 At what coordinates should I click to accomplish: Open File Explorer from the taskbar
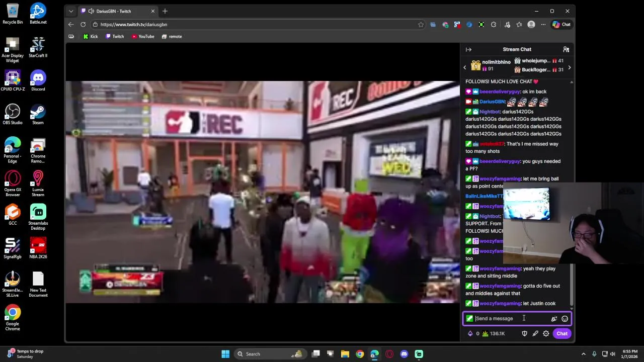point(345,354)
